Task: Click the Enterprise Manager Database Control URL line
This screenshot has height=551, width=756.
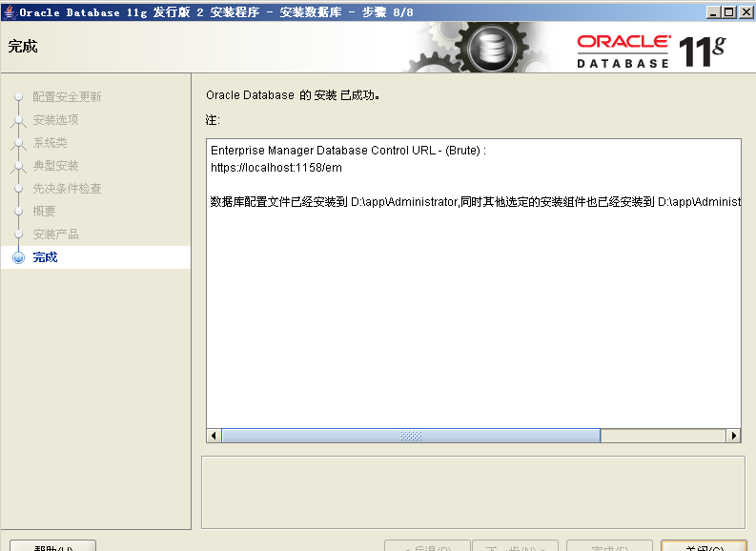Action: click(x=348, y=151)
